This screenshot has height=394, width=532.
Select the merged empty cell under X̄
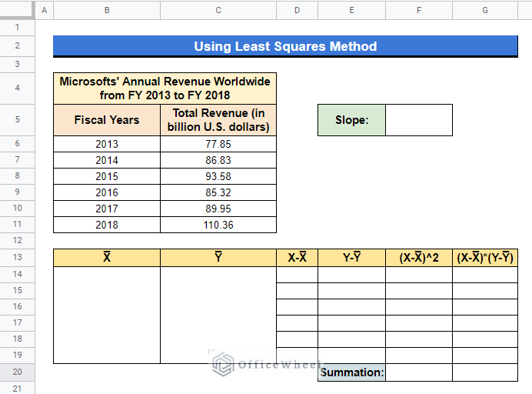point(107,315)
